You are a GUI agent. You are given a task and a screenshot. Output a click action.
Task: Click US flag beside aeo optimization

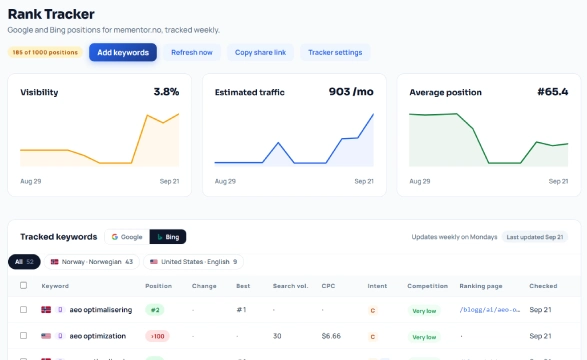click(46, 336)
